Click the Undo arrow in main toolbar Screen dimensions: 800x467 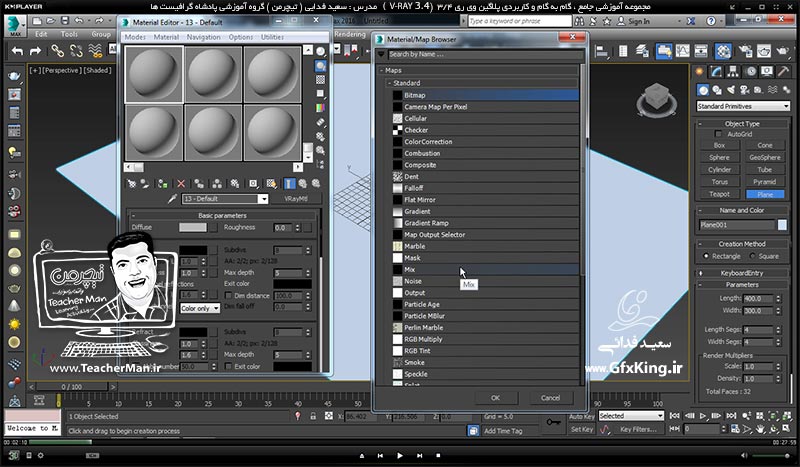coord(17,51)
